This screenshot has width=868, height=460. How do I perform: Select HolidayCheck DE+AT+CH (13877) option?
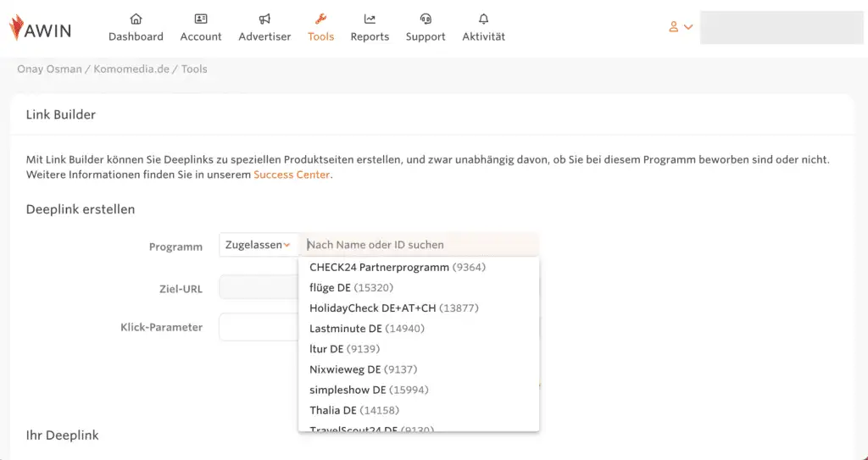[x=419, y=308]
